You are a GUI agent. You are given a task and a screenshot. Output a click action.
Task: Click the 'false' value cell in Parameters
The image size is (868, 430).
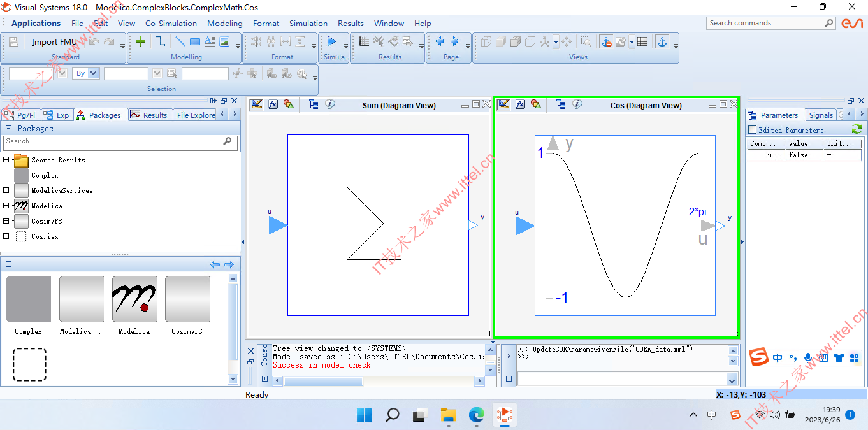click(x=803, y=155)
